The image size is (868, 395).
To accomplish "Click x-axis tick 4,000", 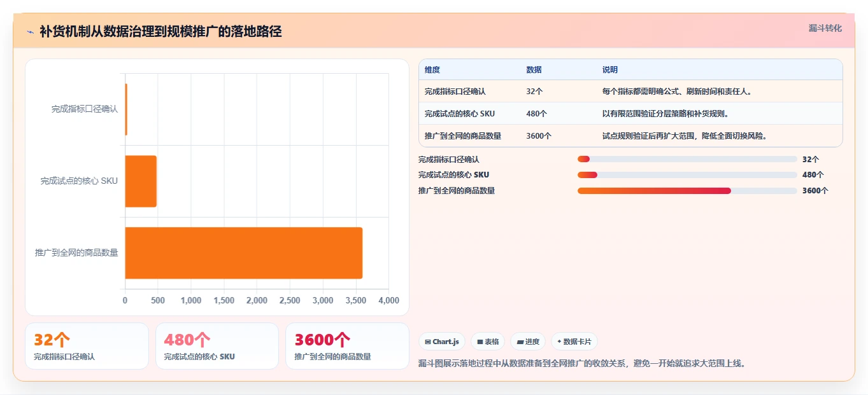I will 388,301.
